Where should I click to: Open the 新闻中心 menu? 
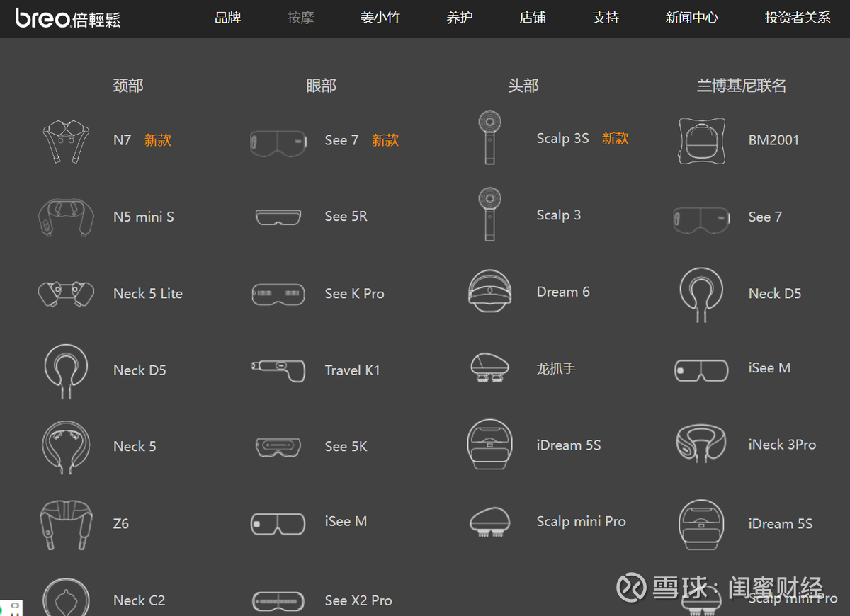pyautogui.click(x=692, y=18)
